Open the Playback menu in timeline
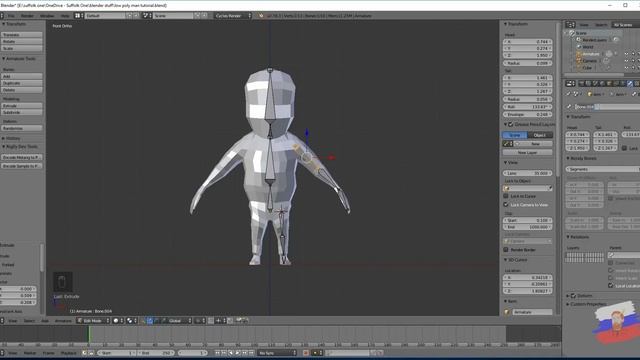The width and height of the screenshot is (640, 360). coord(68,353)
